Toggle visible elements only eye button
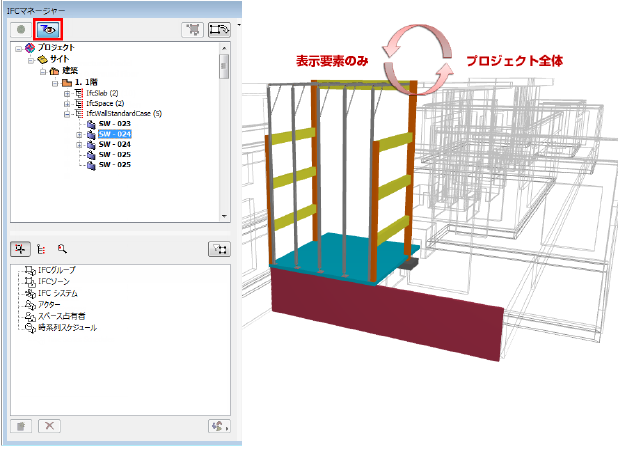618x450 pixels. [48, 30]
